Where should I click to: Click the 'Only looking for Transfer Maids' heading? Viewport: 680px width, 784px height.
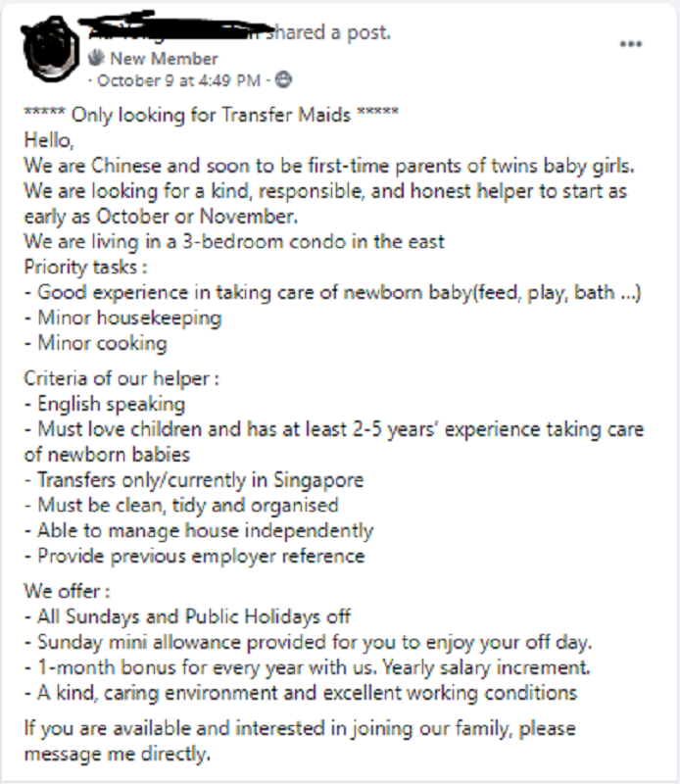coord(211,114)
